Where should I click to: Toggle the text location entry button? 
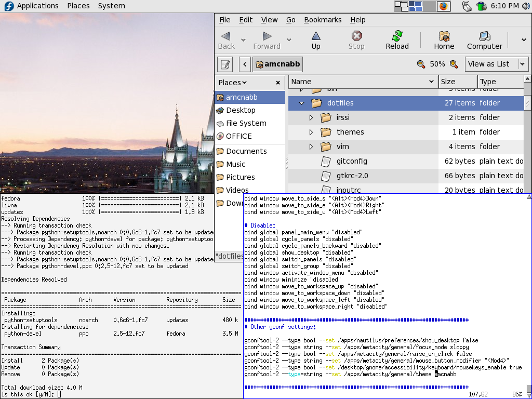point(225,64)
